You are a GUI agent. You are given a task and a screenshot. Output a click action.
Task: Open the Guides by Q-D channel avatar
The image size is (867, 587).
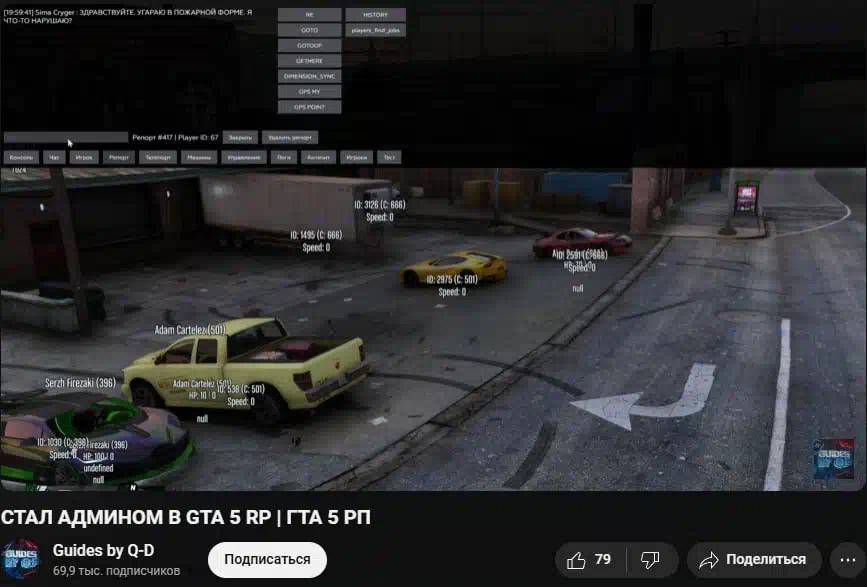coord(21,559)
